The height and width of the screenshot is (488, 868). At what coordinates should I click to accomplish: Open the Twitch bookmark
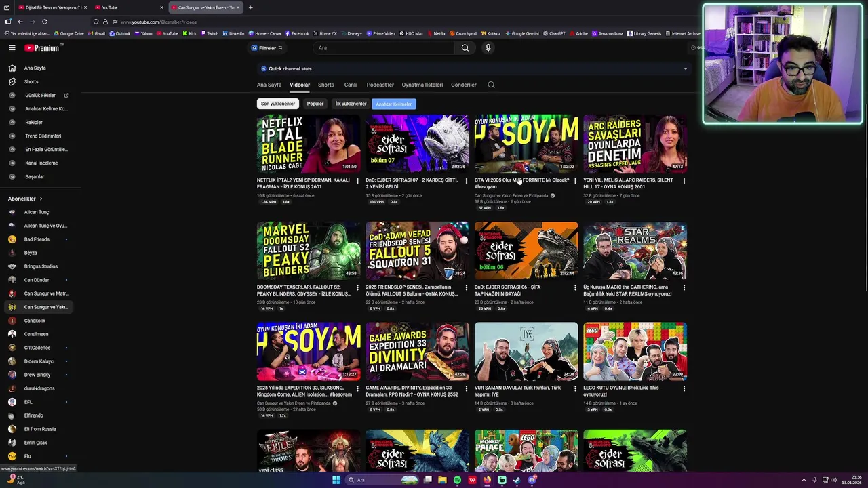point(210,33)
